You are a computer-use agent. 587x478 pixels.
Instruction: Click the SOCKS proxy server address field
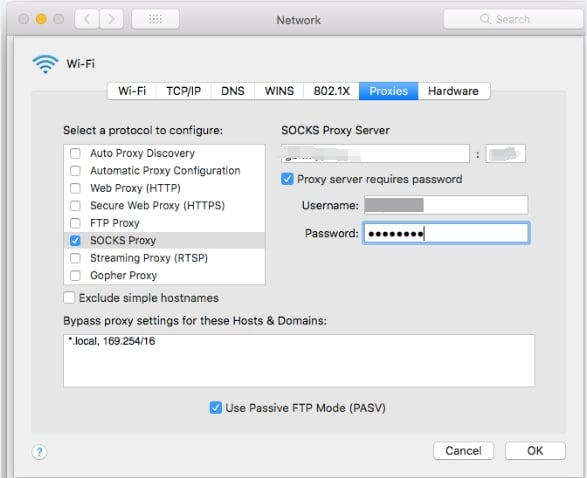[375, 153]
